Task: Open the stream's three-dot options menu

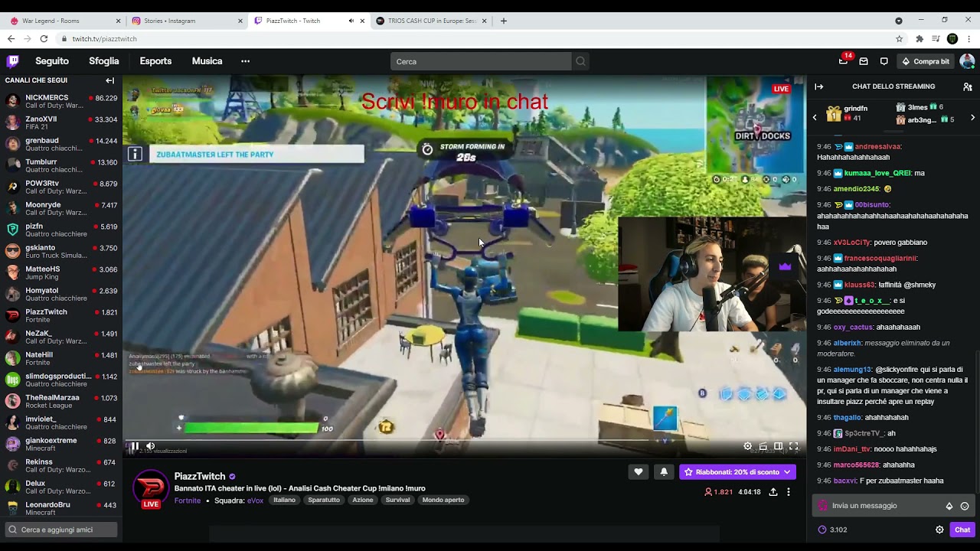Action: (789, 492)
